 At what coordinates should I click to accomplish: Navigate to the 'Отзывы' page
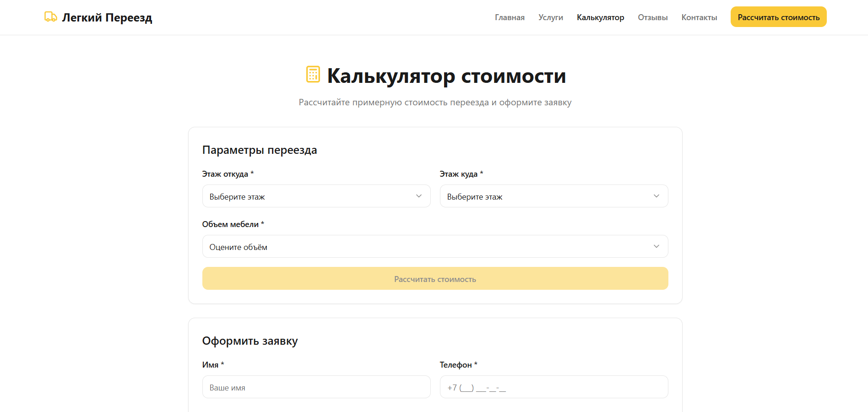coord(652,17)
